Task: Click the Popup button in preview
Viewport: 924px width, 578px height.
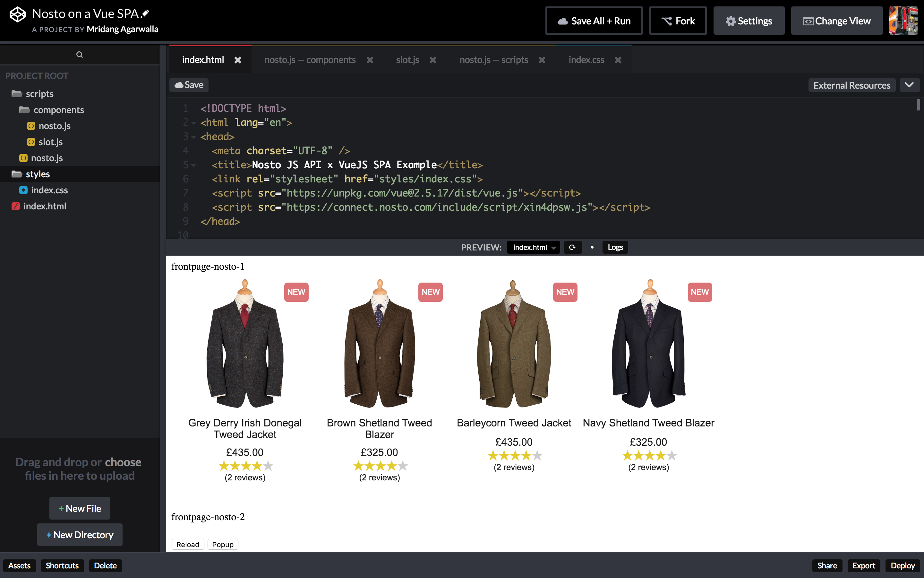Action: (x=223, y=544)
